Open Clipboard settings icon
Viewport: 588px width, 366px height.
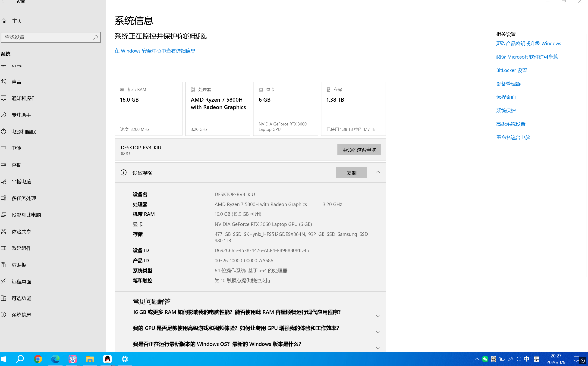pos(3,265)
